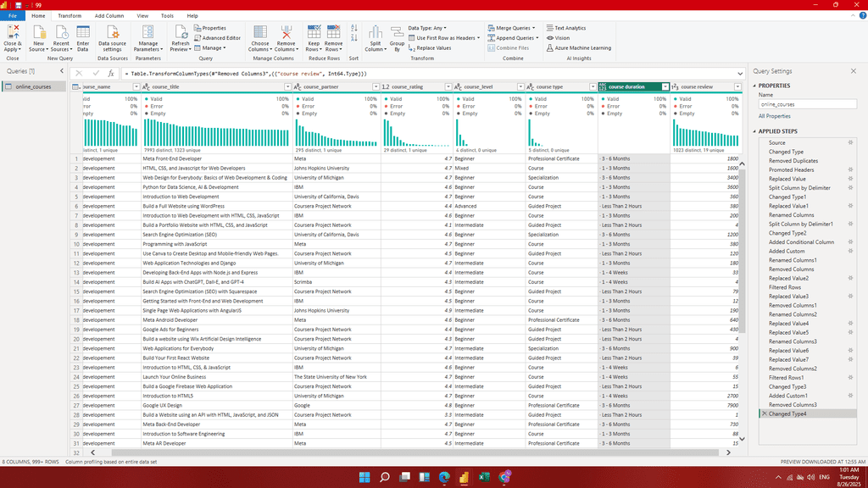This screenshot has width=868, height=488.
Task: Switch to Transform tab
Action: tap(70, 16)
